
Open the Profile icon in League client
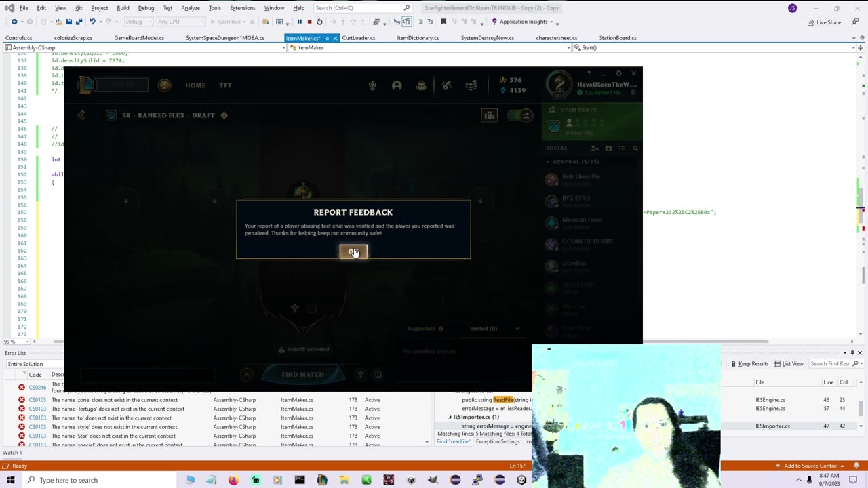(397, 85)
